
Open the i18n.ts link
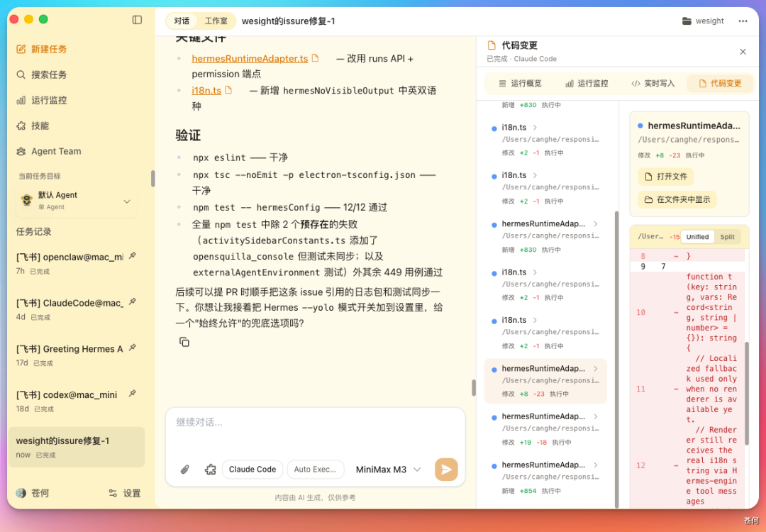pyautogui.click(x=206, y=90)
